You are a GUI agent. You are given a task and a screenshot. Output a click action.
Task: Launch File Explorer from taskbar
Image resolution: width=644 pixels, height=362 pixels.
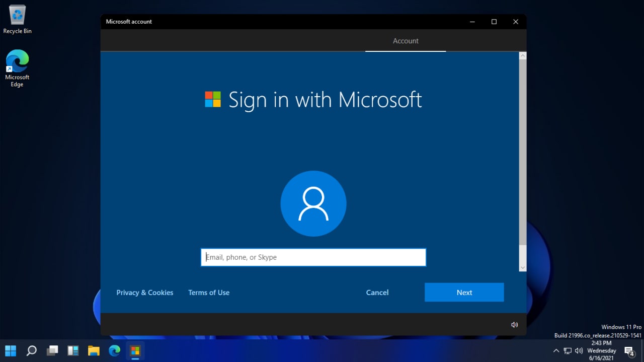[94, 350]
